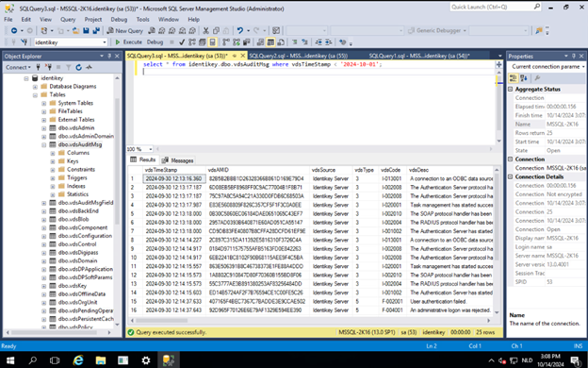Click the Quick Launch search magnifier icon

pos(537,7)
